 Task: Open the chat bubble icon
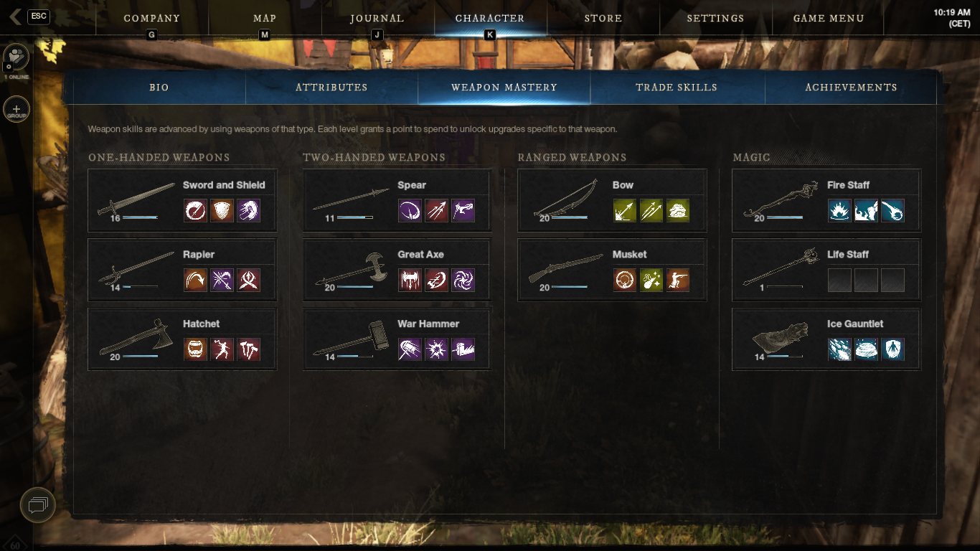[x=38, y=505]
